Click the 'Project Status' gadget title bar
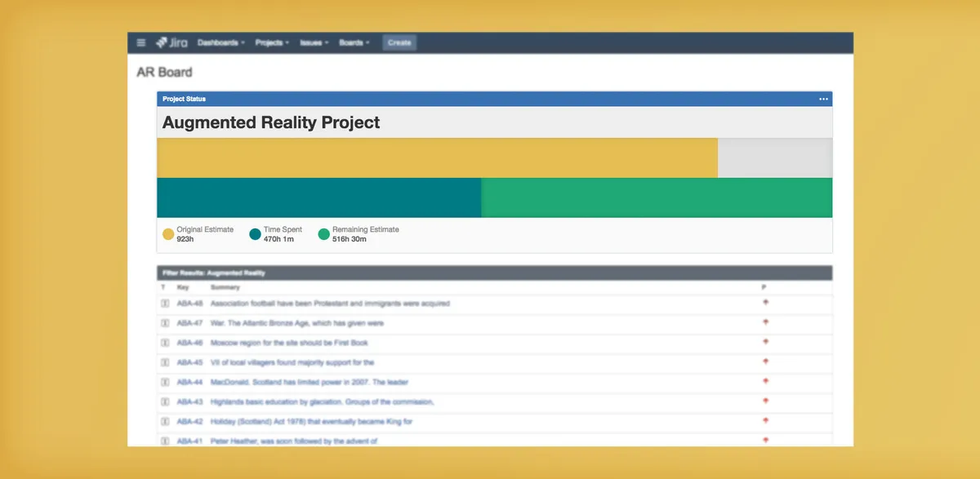Viewport: 980px width, 479px height. tap(495, 99)
